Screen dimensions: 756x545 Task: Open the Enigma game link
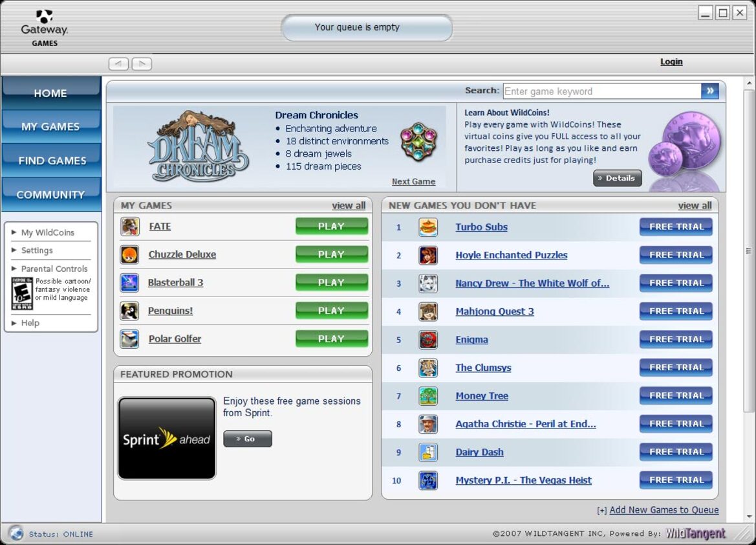click(x=471, y=339)
